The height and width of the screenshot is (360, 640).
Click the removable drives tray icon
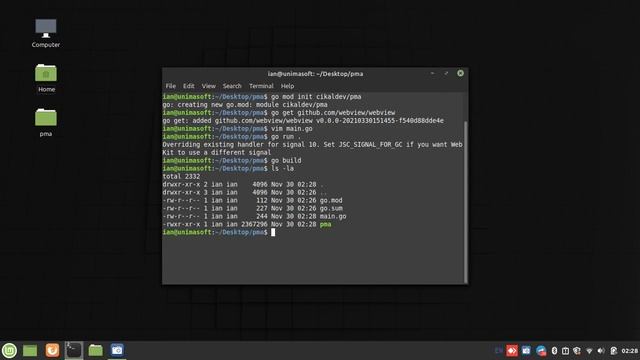tap(565, 351)
